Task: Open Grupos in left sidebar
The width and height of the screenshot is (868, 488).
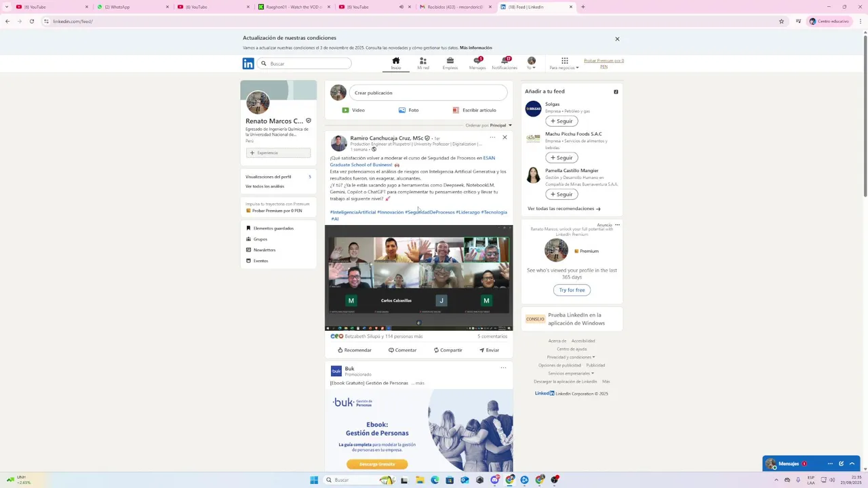Action: point(257,239)
